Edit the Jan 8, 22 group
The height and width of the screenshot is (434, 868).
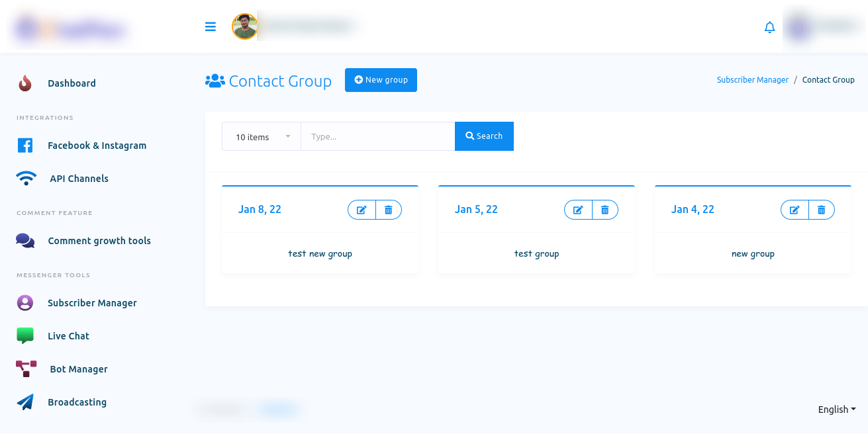click(362, 210)
